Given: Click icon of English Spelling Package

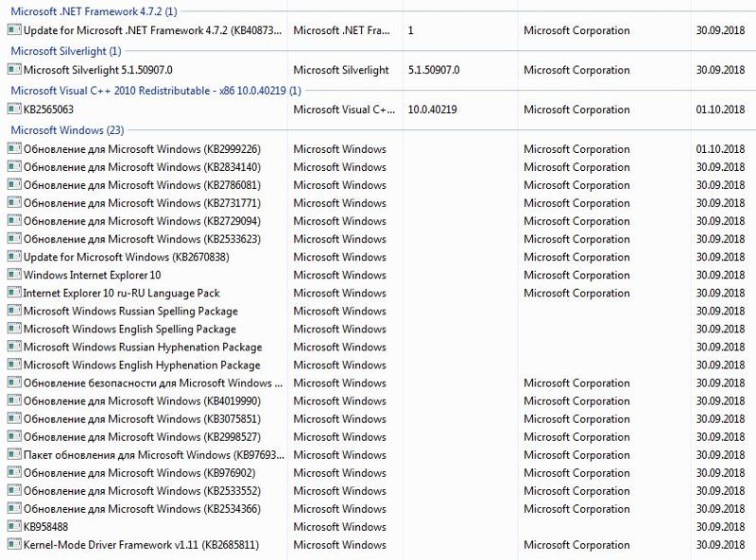Looking at the screenshot, I should click(x=14, y=329).
